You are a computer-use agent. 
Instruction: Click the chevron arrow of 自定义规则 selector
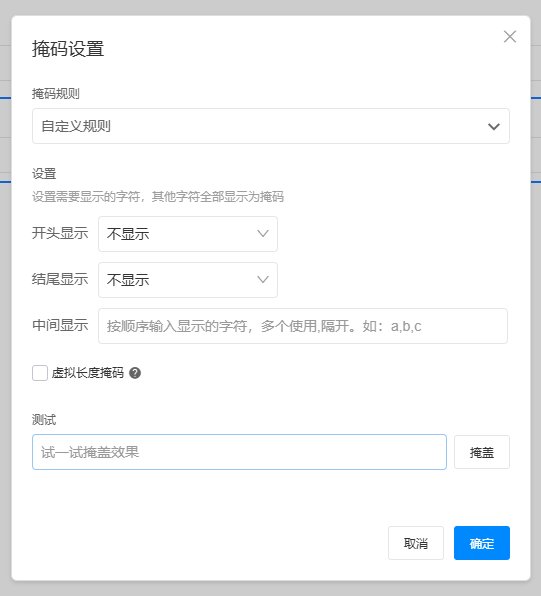(x=493, y=127)
